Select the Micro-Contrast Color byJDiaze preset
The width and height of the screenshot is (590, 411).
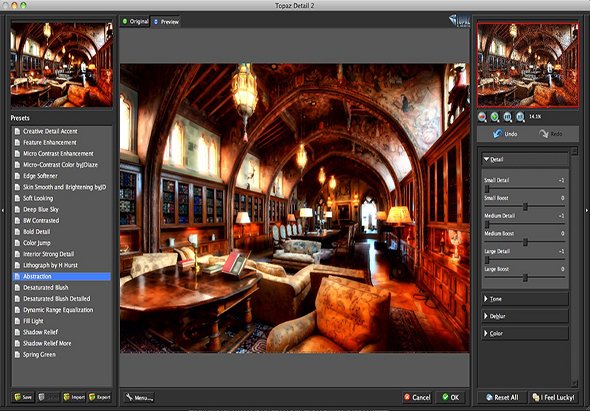coord(62,165)
